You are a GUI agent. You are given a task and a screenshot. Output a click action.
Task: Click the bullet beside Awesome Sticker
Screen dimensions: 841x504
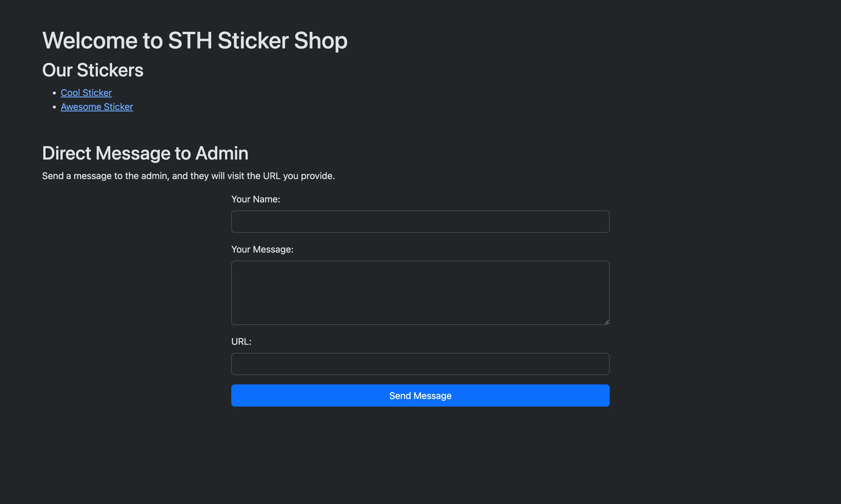54,107
